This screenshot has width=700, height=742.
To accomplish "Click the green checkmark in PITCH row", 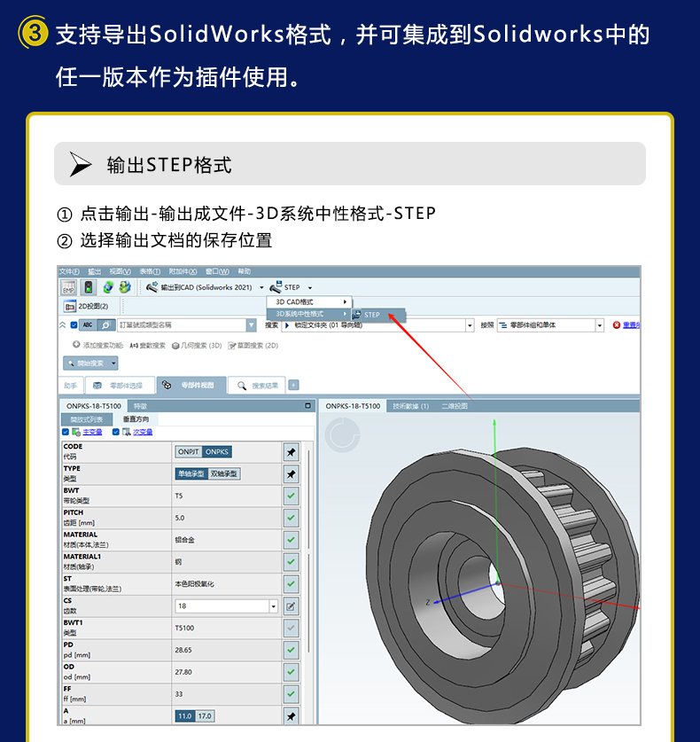I will point(291,519).
